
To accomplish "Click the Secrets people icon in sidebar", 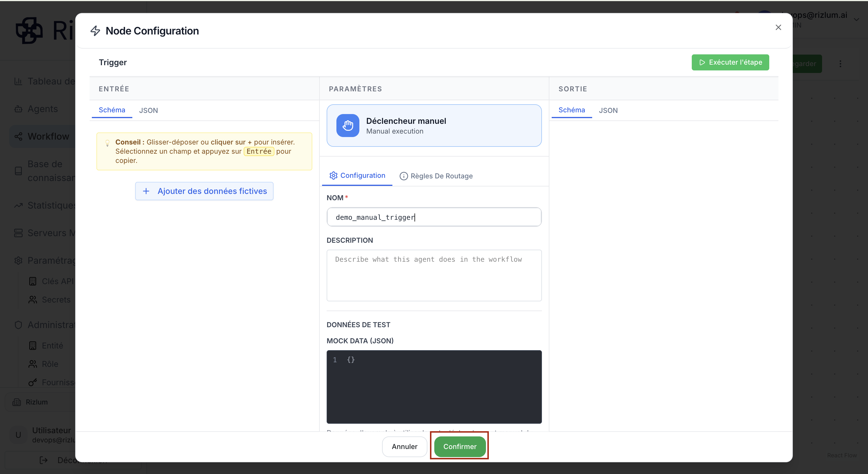I will click(x=33, y=300).
